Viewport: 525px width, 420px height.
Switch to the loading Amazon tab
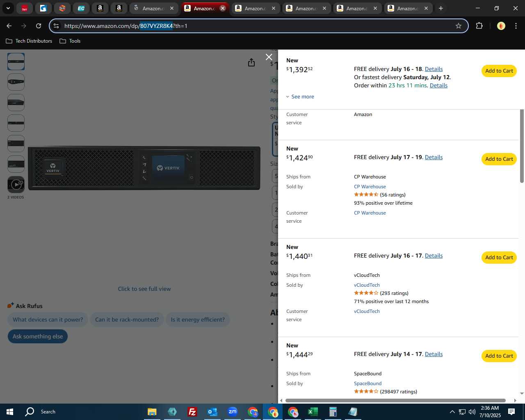[153, 8]
